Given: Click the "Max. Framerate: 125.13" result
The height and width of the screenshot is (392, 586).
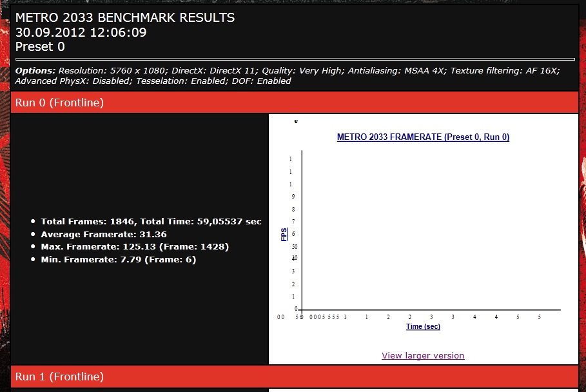Looking at the screenshot, I should coord(135,247).
